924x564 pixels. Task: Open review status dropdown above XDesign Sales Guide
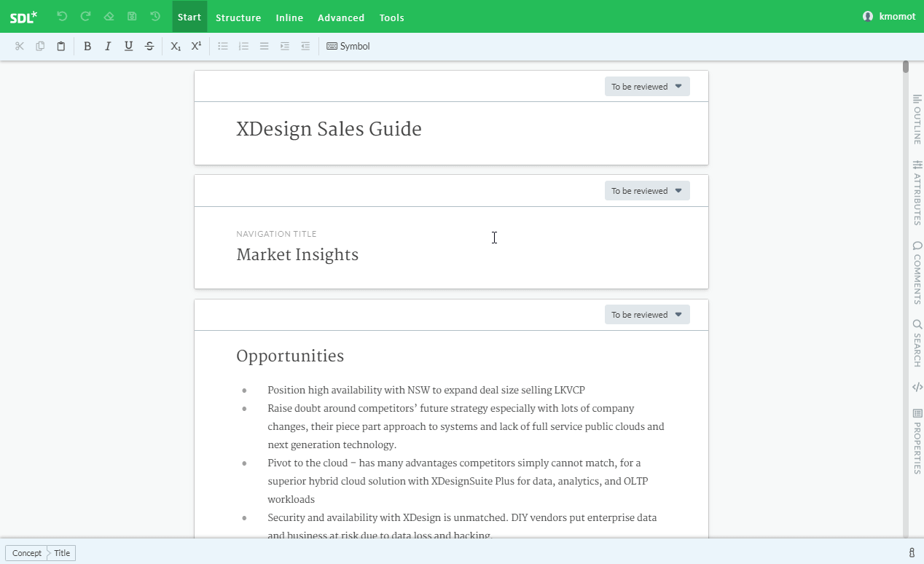coord(647,87)
